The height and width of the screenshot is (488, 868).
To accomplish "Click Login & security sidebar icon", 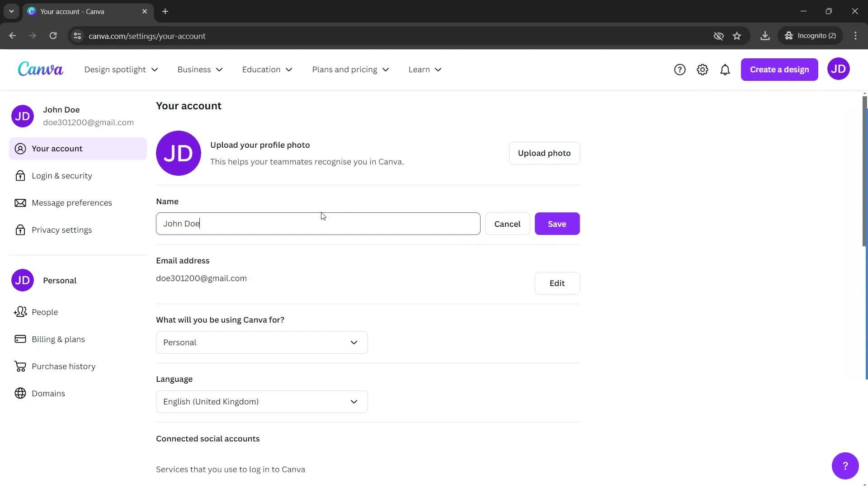I will click(x=21, y=176).
